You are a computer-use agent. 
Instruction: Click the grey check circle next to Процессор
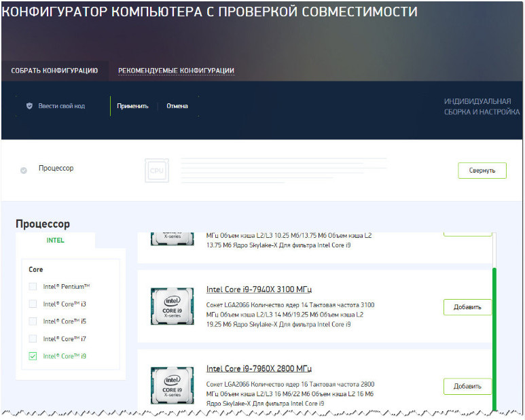[x=24, y=171]
